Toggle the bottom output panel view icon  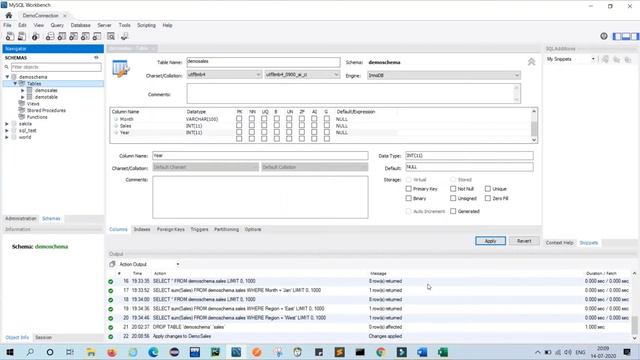626,36
